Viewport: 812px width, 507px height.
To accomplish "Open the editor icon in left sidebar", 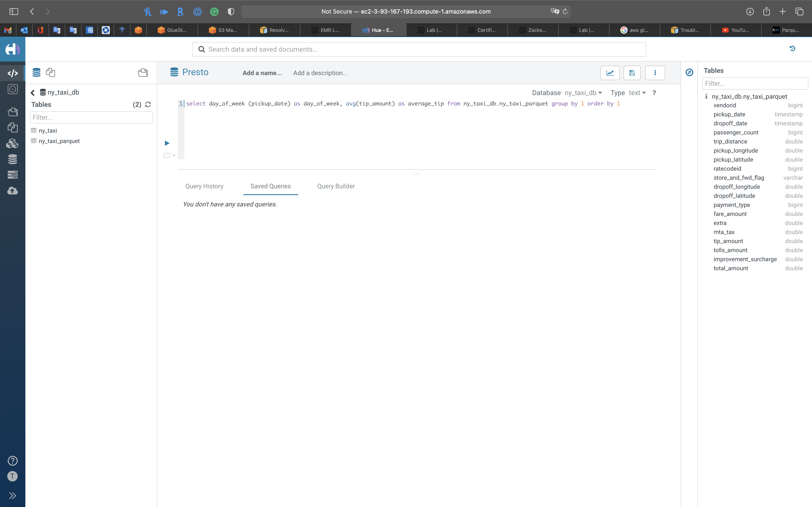I will pyautogui.click(x=12, y=73).
